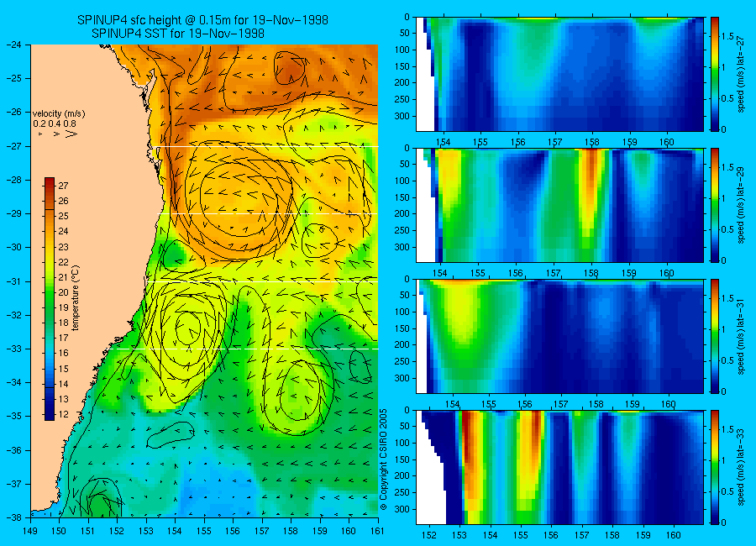Click the 'velocity (m/s)' legend label

(59, 114)
